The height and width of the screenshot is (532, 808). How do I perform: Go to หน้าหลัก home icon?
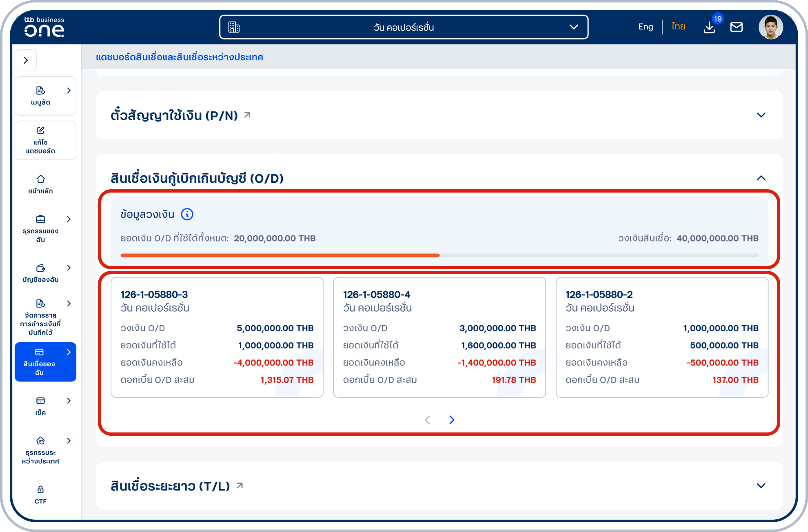(x=41, y=179)
